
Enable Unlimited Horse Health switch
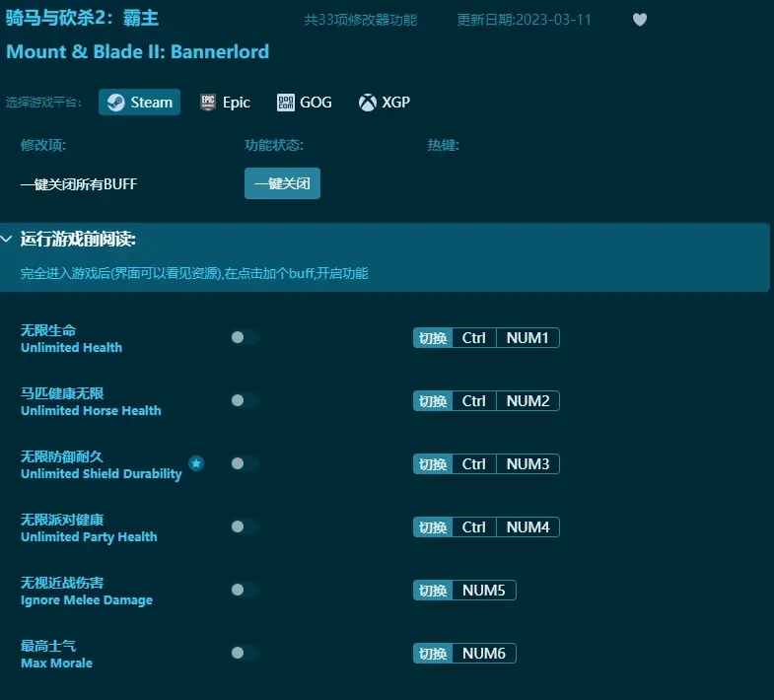click(x=245, y=400)
